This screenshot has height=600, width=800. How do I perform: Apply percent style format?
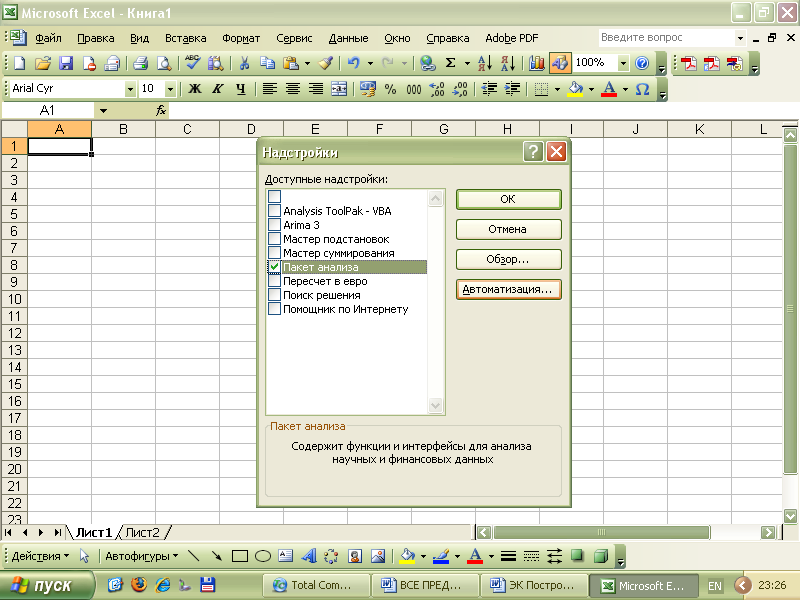point(390,89)
